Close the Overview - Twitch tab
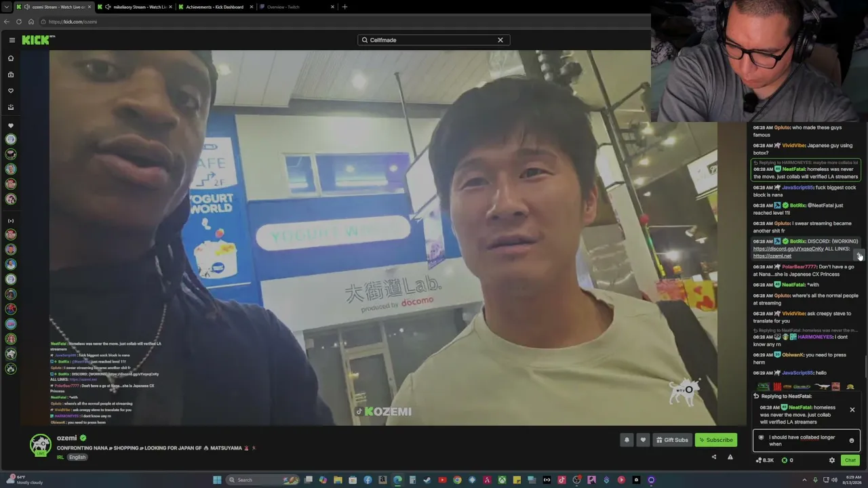 [332, 7]
